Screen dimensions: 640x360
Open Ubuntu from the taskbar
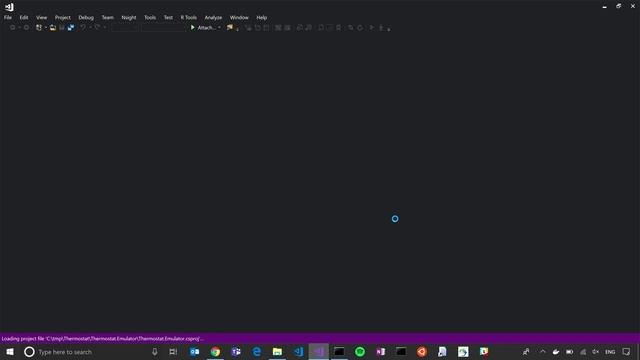(422, 352)
